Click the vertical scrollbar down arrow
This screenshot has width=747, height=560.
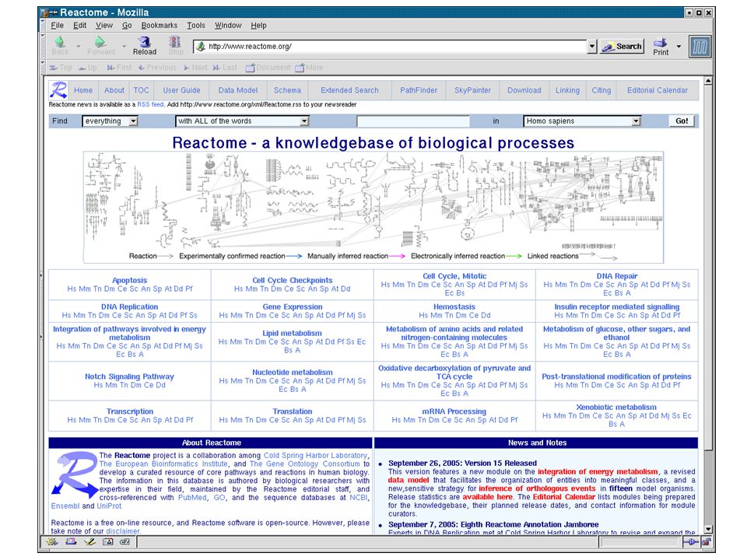(708, 530)
